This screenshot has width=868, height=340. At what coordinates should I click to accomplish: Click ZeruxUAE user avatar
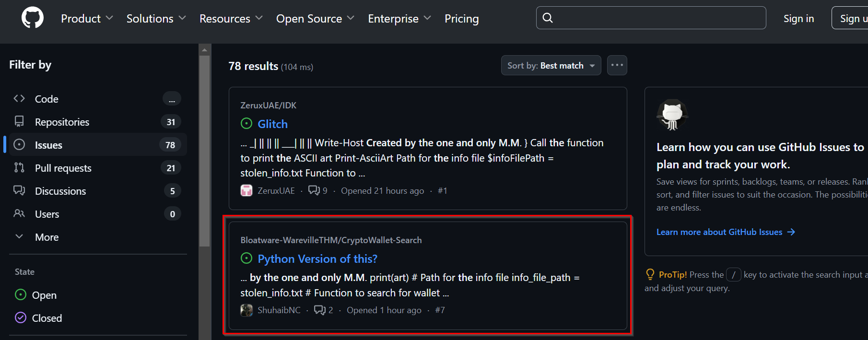tap(246, 190)
